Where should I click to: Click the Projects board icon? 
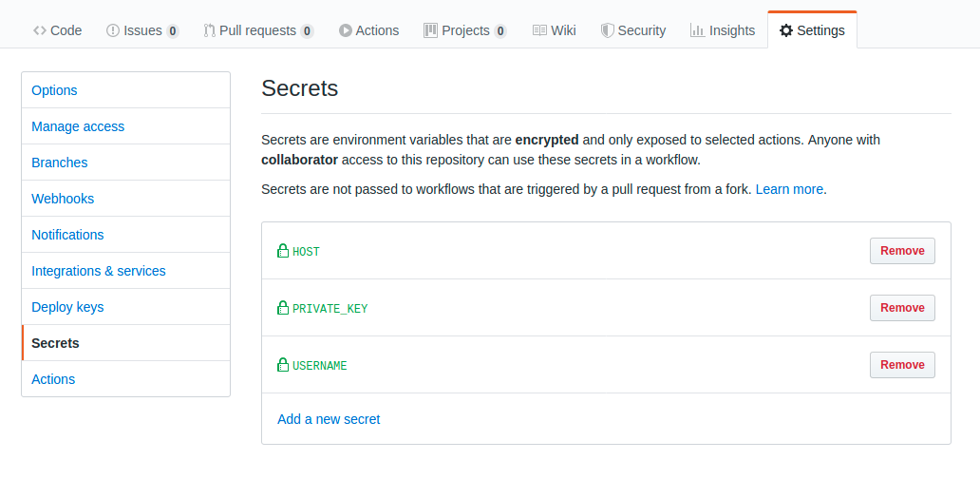coord(430,30)
